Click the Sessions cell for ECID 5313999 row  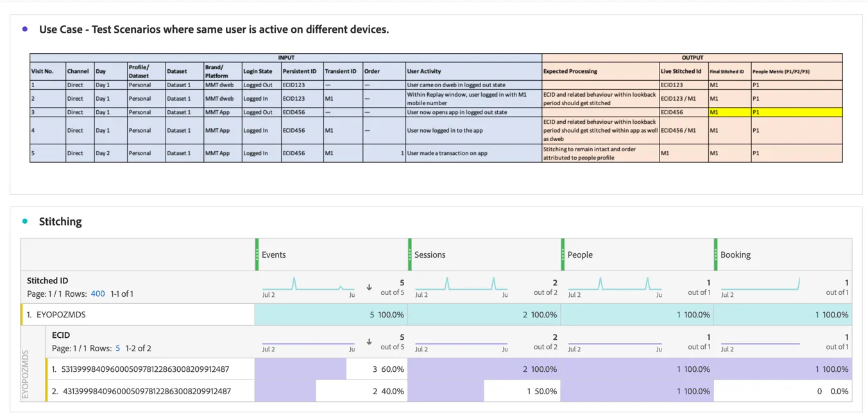(x=484, y=369)
